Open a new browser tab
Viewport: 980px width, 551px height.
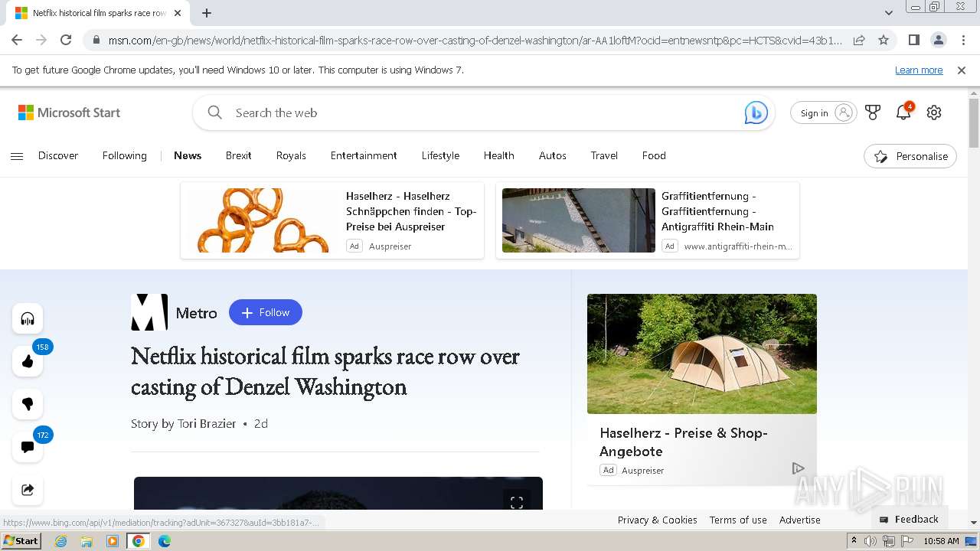(x=207, y=13)
